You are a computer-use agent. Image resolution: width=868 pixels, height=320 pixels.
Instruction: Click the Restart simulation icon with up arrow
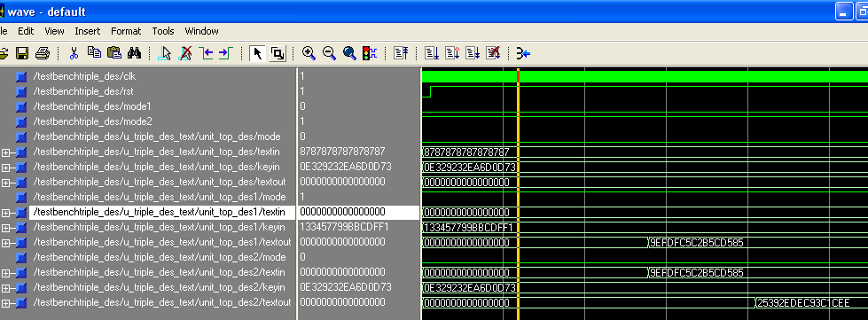point(401,53)
